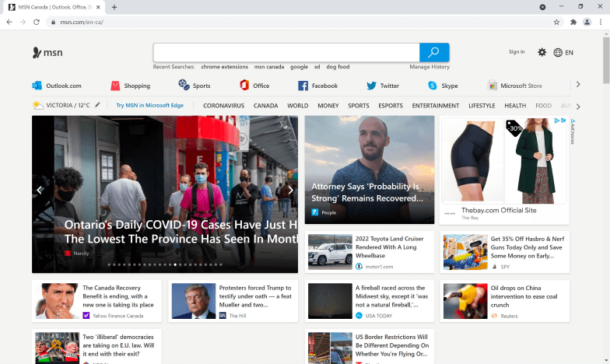Open the 'illiberal' democracies article
Screen dimensions: 610x364
96,347
